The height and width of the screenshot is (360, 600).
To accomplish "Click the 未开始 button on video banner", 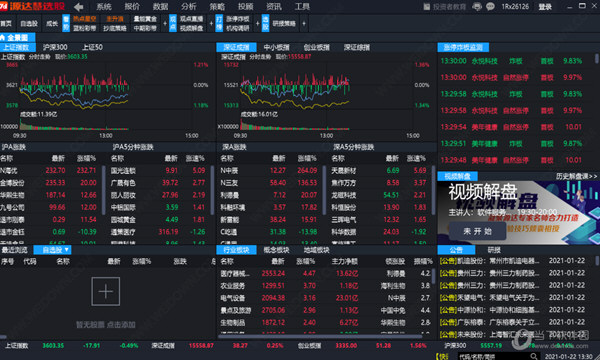I will click(478, 231).
